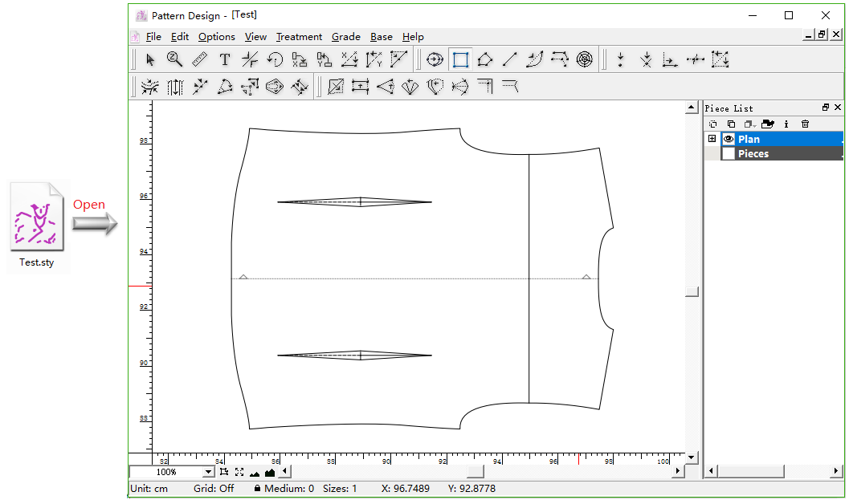
Task: Toggle visibility box for Pieces
Action: point(729,153)
